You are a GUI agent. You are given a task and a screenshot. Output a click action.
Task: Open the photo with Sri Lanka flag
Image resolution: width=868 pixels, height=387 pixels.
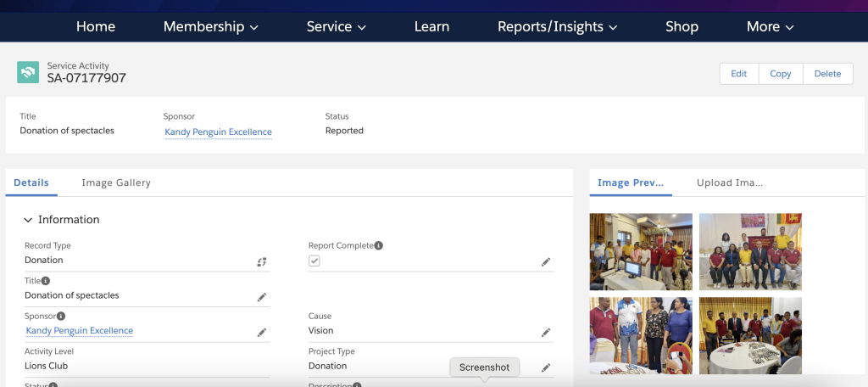(x=750, y=252)
